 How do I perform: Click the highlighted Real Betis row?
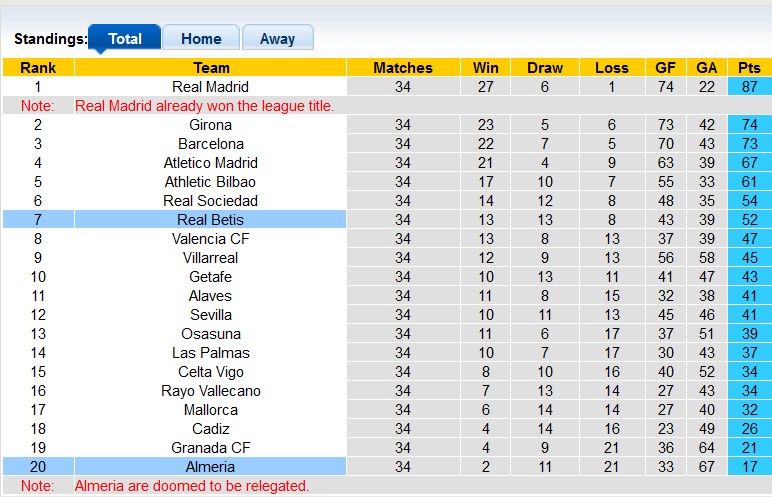(x=210, y=220)
